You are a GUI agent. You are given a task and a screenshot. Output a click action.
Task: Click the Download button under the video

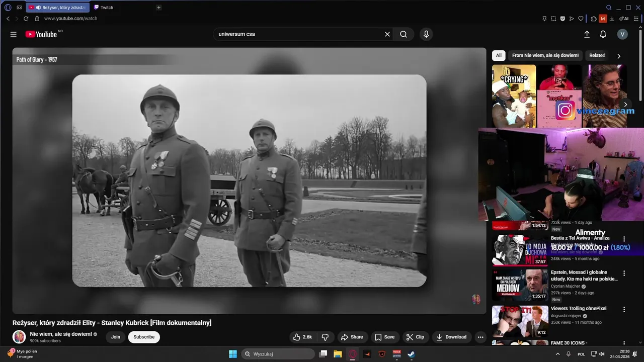(x=451, y=337)
